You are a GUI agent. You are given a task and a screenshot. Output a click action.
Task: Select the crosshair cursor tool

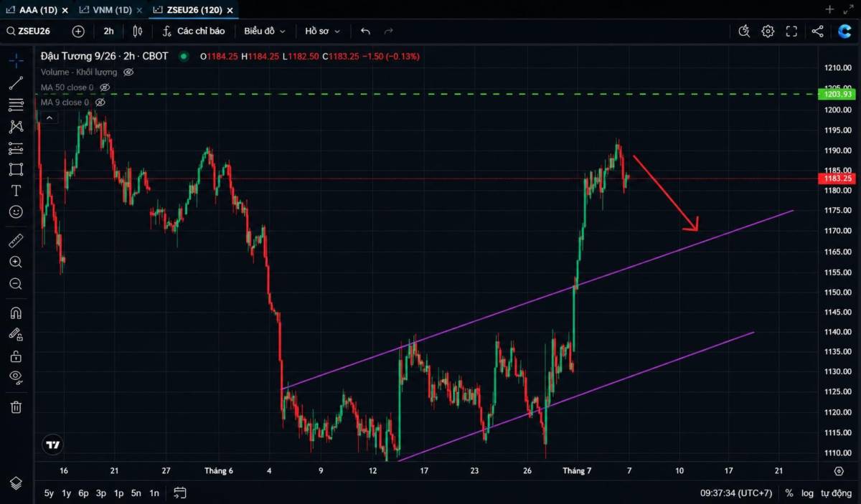(16, 62)
